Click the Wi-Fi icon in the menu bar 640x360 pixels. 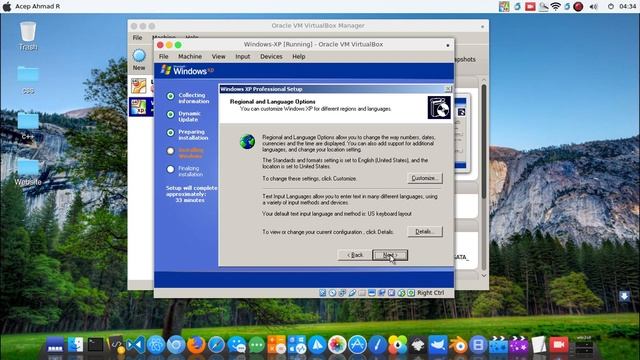[556, 6]
